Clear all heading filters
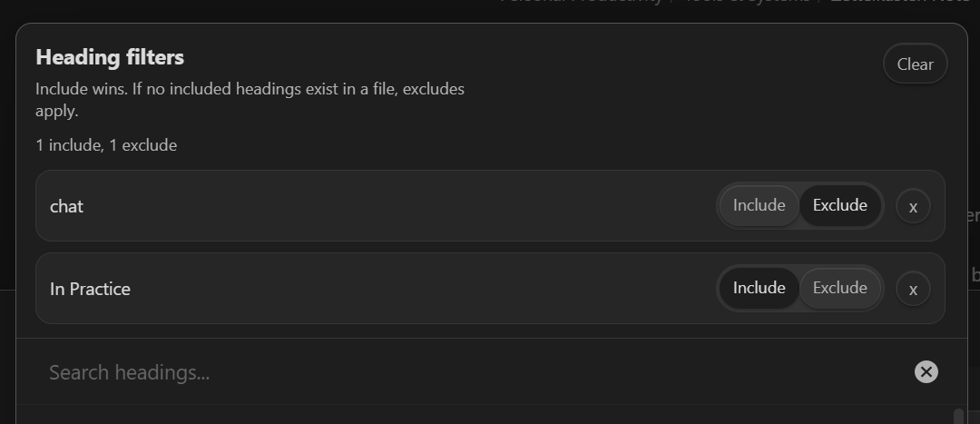The width and height of the screenshot is (980, 424). [x=915, y=64]
